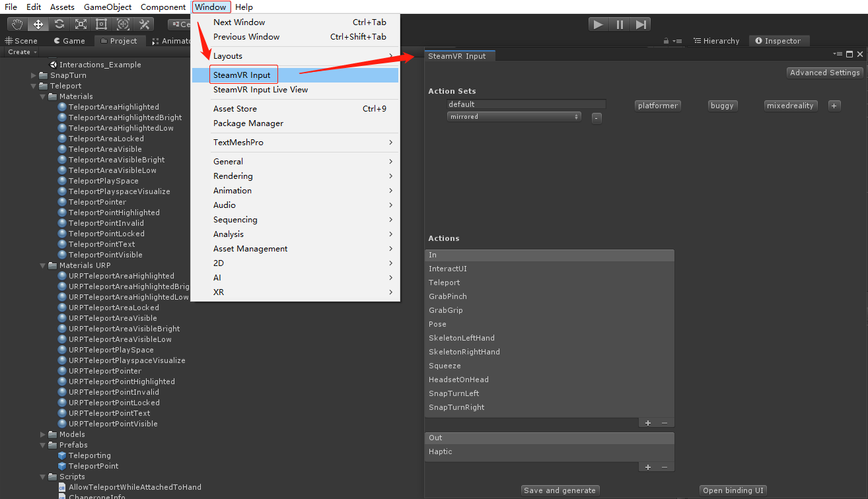
Task: Expand the SnapTurn folder
Action: [34, 75]
